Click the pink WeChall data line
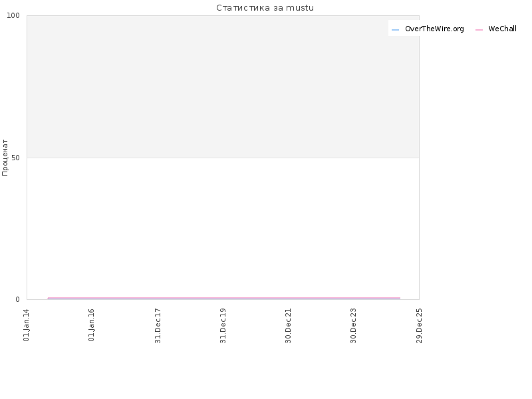Viewport: 532px width, 399px height. pos(224,298)
